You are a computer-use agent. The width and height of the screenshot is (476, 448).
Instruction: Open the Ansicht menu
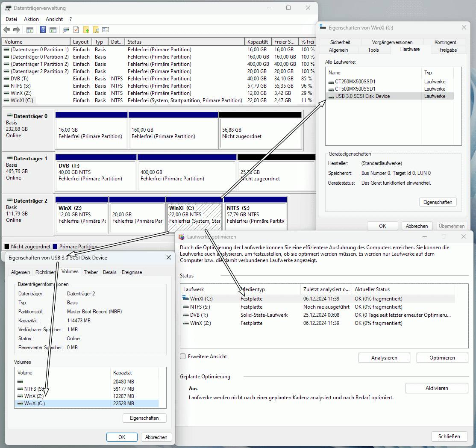[54, 19]
